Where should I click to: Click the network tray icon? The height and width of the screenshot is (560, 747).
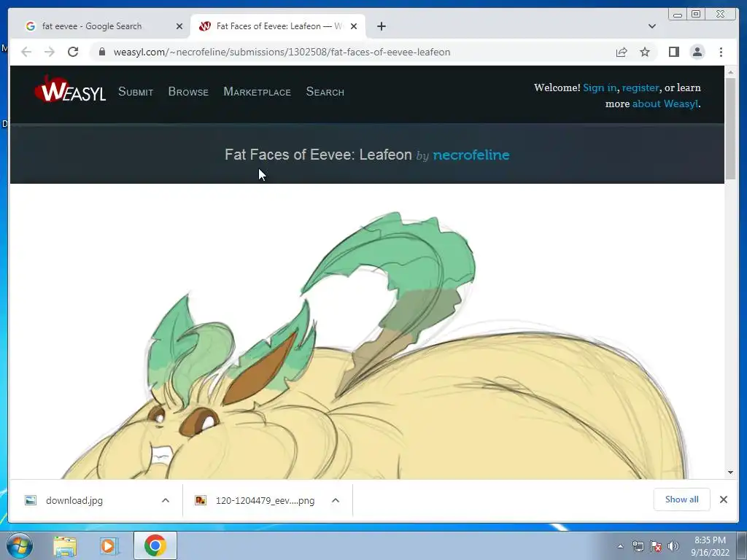pyautogui.click(x=638, y=546)
